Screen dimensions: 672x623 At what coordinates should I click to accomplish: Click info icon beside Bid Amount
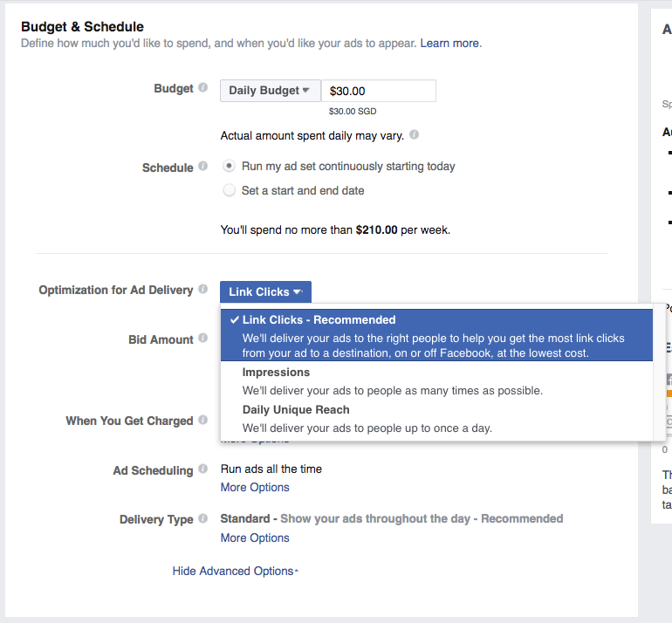pyautogui.click(x=203, y=339)
